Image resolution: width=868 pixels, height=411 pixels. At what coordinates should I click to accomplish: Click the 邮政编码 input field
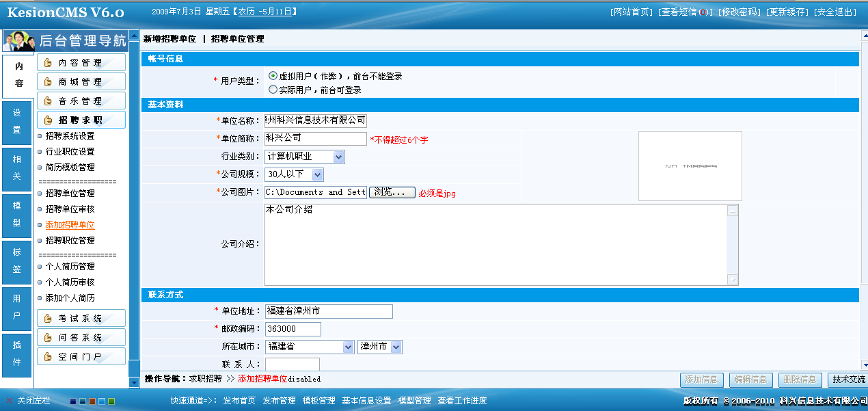[x=293, y=330]
